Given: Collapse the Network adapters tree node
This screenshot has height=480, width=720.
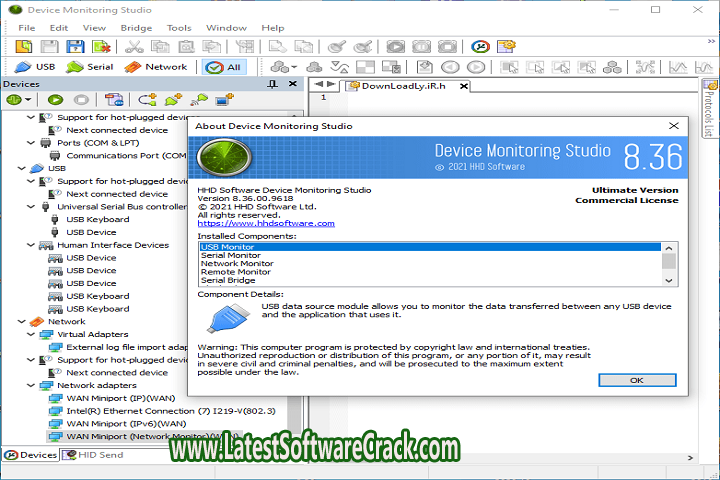Looking at the screenshot, I should (x=31, y=385).
